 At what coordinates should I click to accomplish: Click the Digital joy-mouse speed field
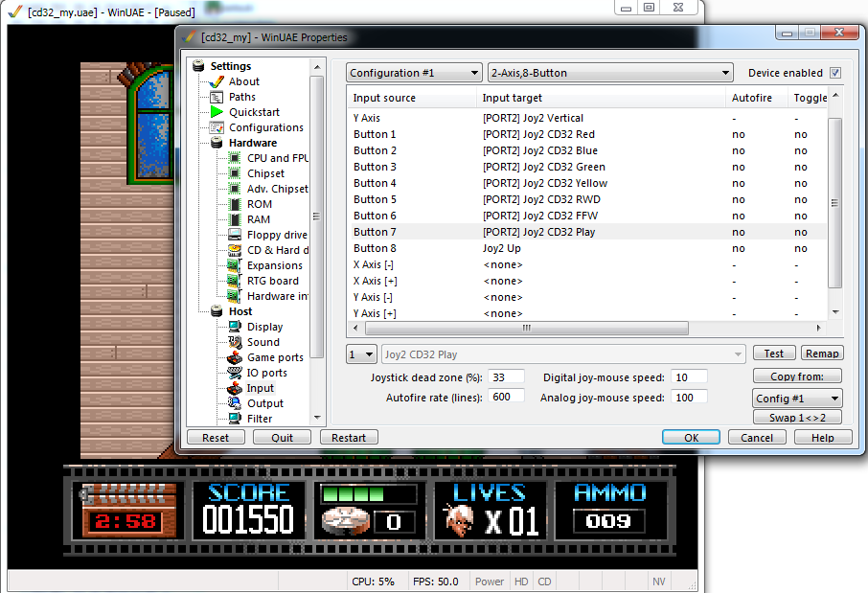tap(689, 377)
